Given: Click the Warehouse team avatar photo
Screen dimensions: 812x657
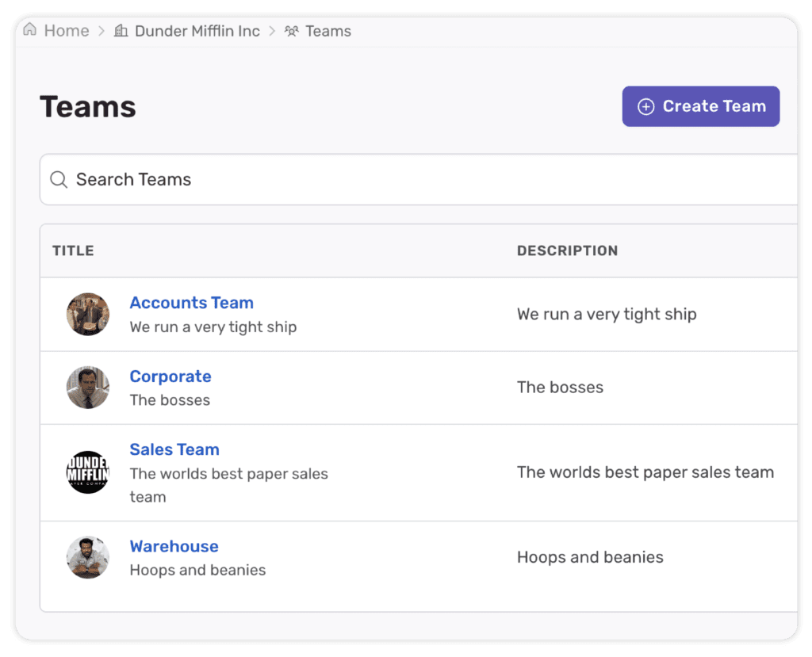Looking at the screenshot, I should (87, 557).
